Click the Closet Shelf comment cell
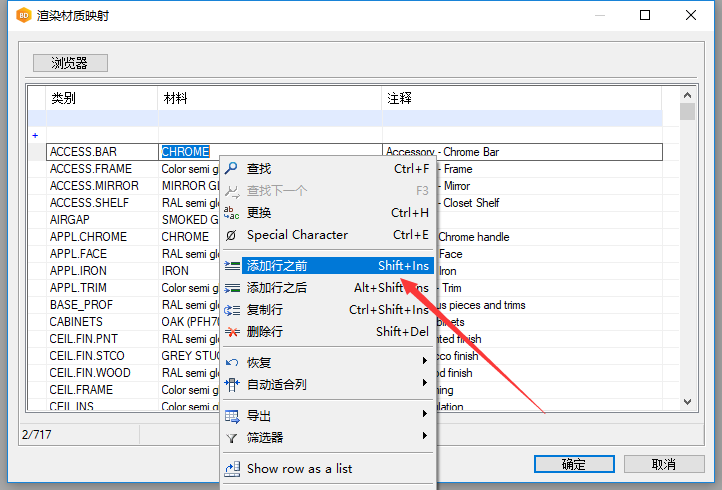The image size is (722, 490). click(549, 203)
